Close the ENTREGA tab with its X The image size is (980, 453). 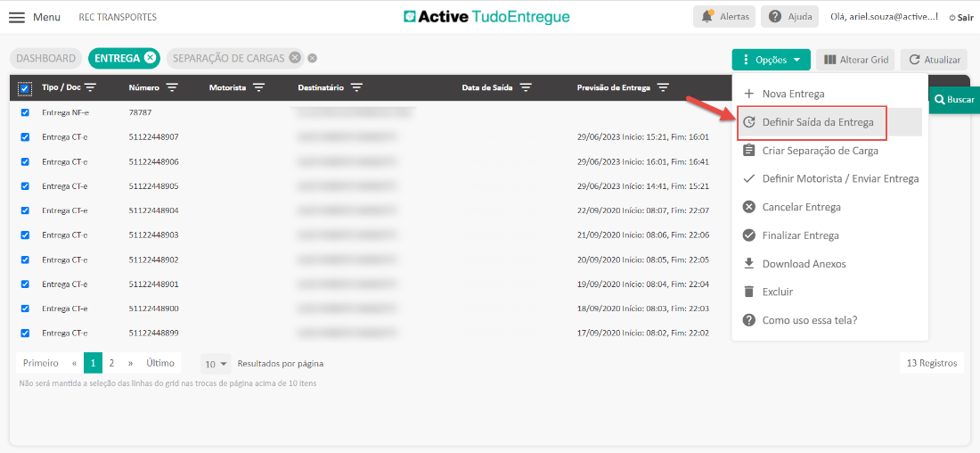[150, 58]
